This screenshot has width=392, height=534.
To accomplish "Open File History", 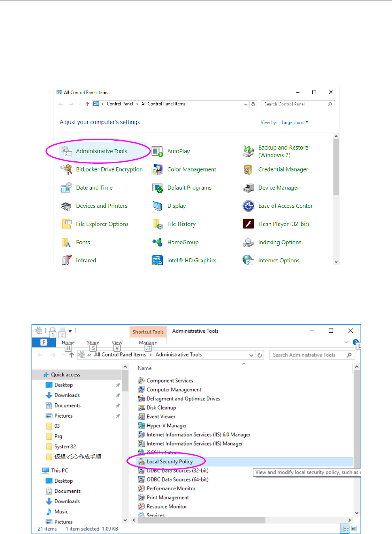I will pyautogui.click(x=174, y=224).
